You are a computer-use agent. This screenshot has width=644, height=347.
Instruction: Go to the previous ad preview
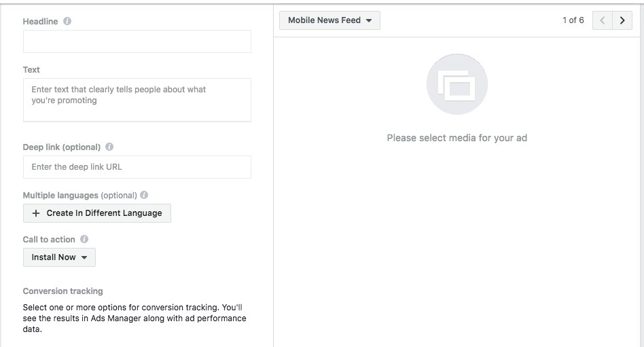coord(603,20)
